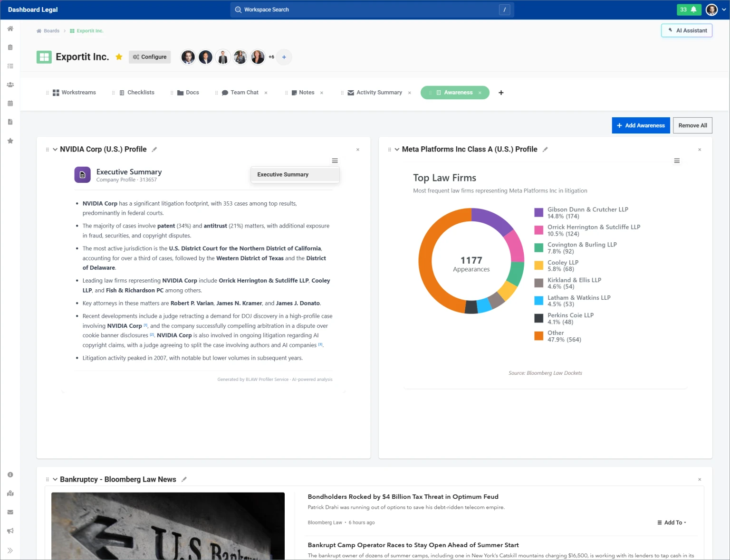Viewport: 730px width, 560px height.
Task: Close the NVIDIA Corp profile card
Action: tap(358, 150)
